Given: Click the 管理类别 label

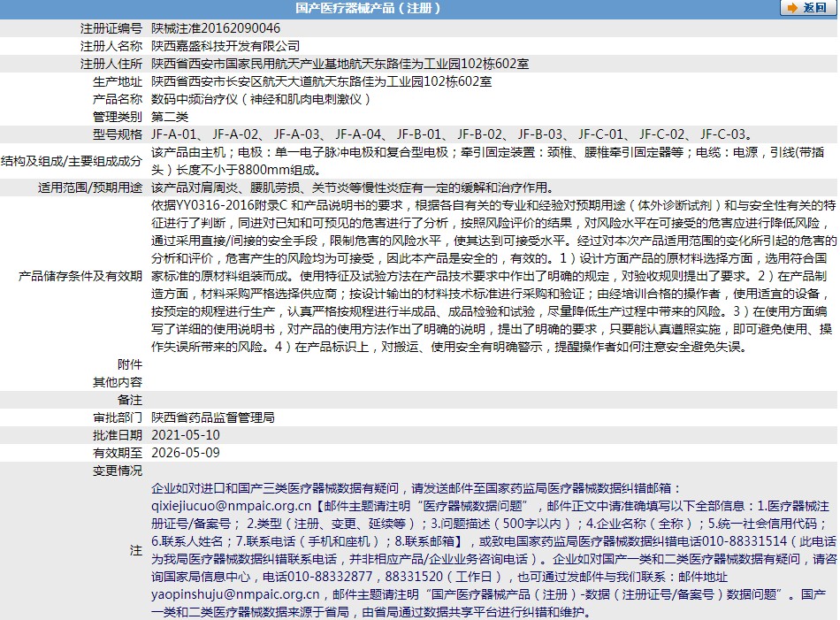Looking at the screenshot, I should pyautogui.click(x=118, y=117).
